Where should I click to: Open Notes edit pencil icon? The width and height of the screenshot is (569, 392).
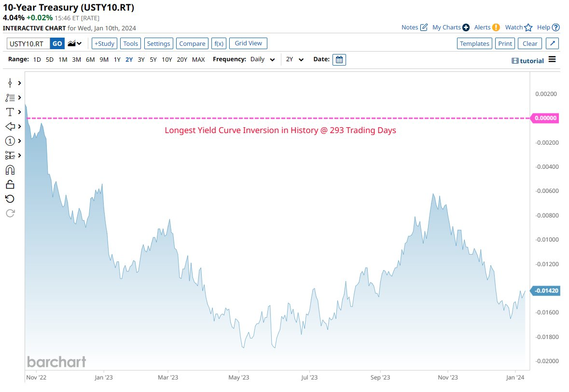tap(424, 27)
